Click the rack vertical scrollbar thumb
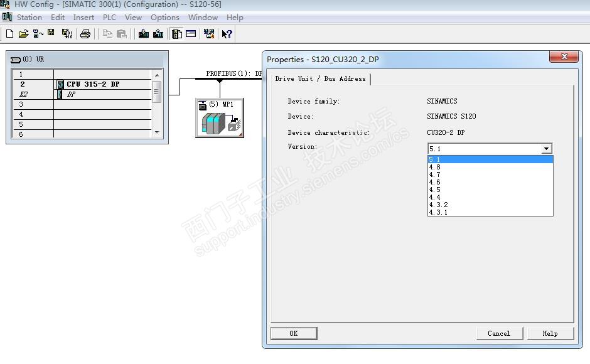Image resolution: width=590 pixels, height=364 pixels. click(157, 92)
